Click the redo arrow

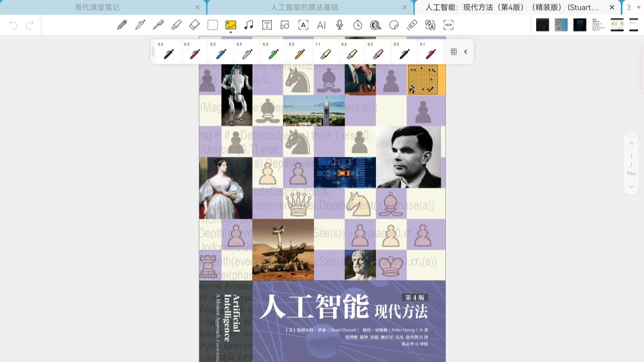[x=30, y=25]
